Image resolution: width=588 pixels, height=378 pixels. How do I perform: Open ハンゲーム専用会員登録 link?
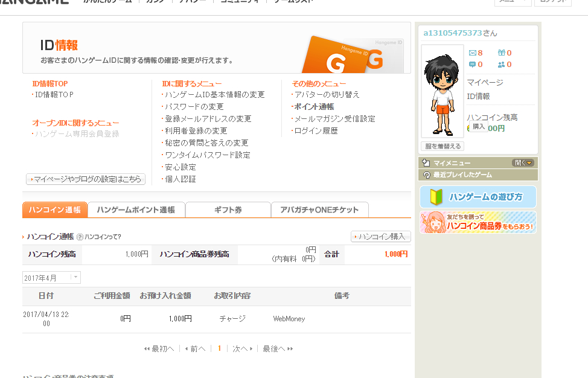pyautogui.click(x=77, y=134)
